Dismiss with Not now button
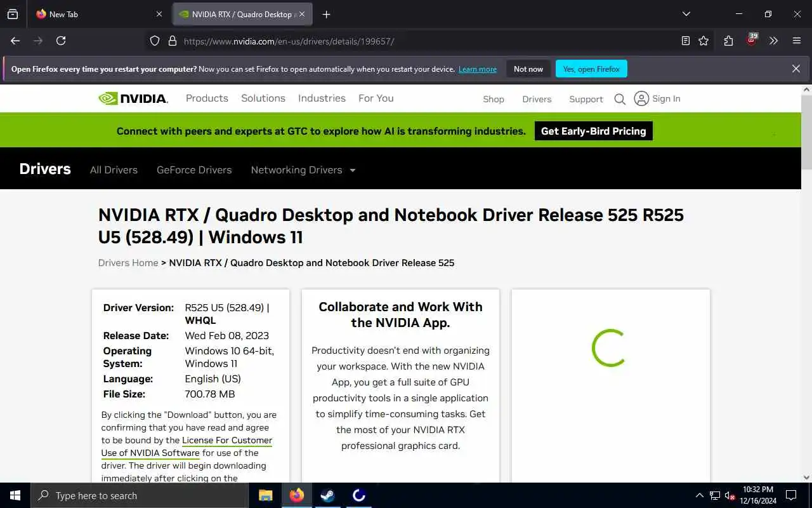Image resolution: width=812 pixels, height=508 pixels. (x=528, y=69)
